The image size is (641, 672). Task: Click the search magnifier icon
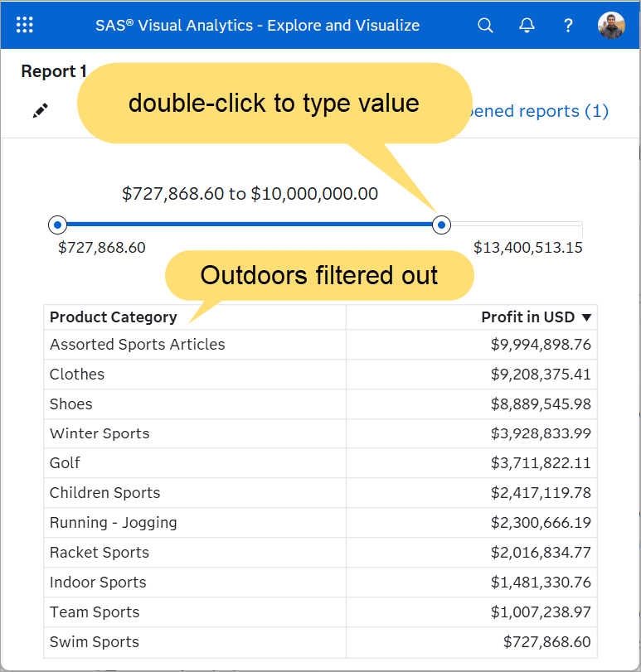pos(485,26)
